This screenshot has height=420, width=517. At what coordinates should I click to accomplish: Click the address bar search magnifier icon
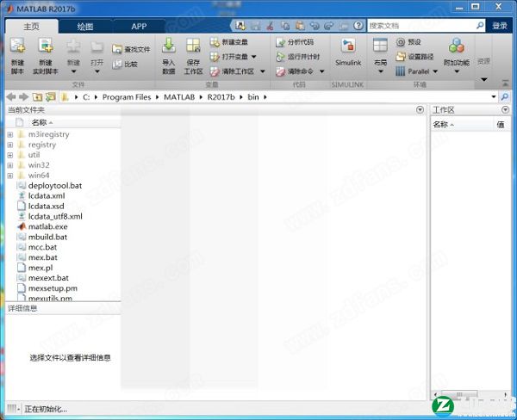[504, 97]
